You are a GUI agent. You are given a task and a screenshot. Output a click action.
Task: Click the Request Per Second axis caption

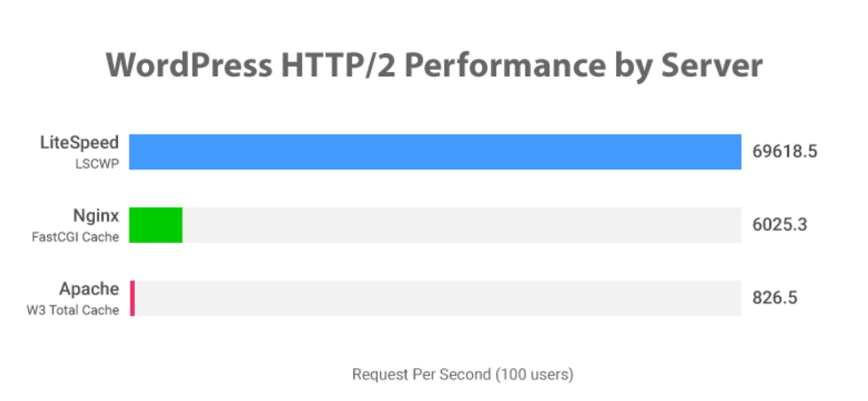pyautogui.click(x=422, y=373)
